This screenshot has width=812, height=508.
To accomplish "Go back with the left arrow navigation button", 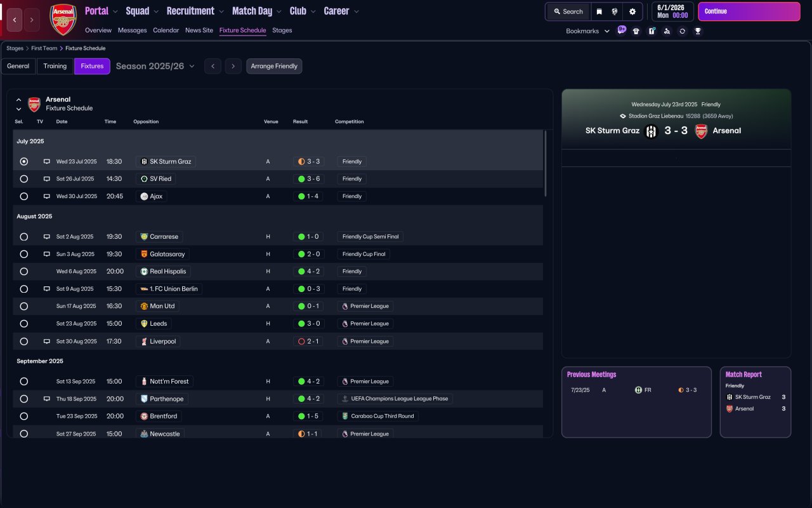I will [x=15, y=20].
